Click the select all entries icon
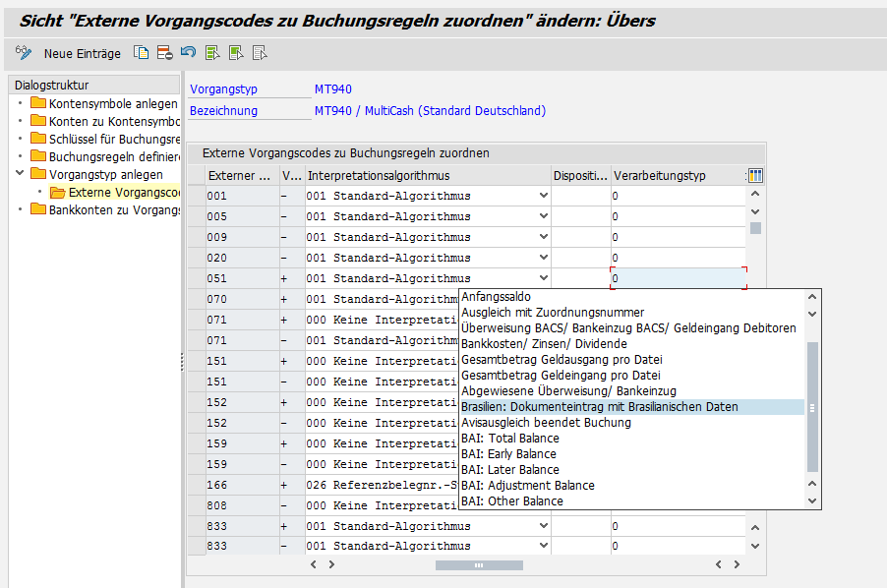 point(212,53)
